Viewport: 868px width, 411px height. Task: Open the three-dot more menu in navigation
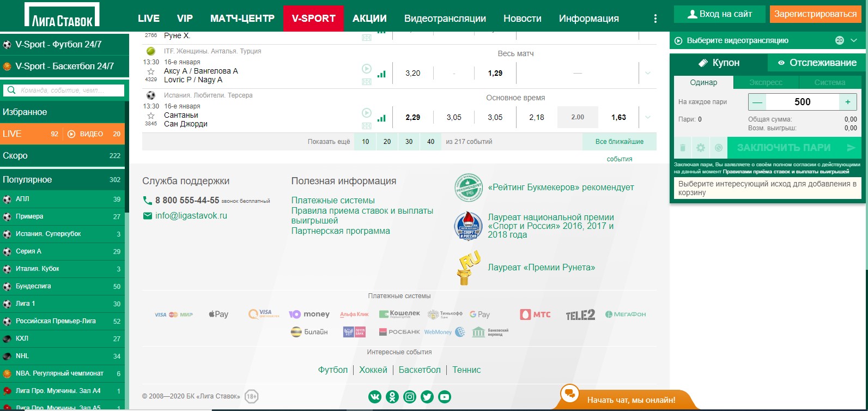point(655,19)
